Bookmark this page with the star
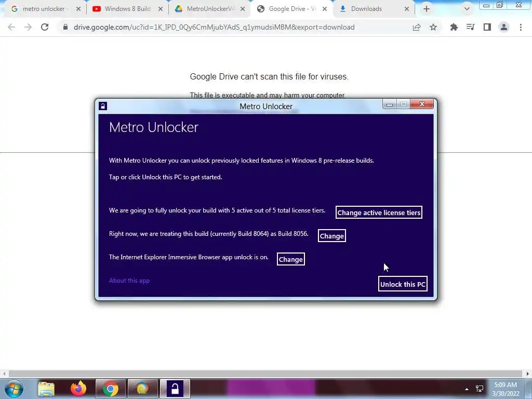Image resolution: width=532 pixels, height=399 pixels. pyautogui.click(x=433, y=27)
